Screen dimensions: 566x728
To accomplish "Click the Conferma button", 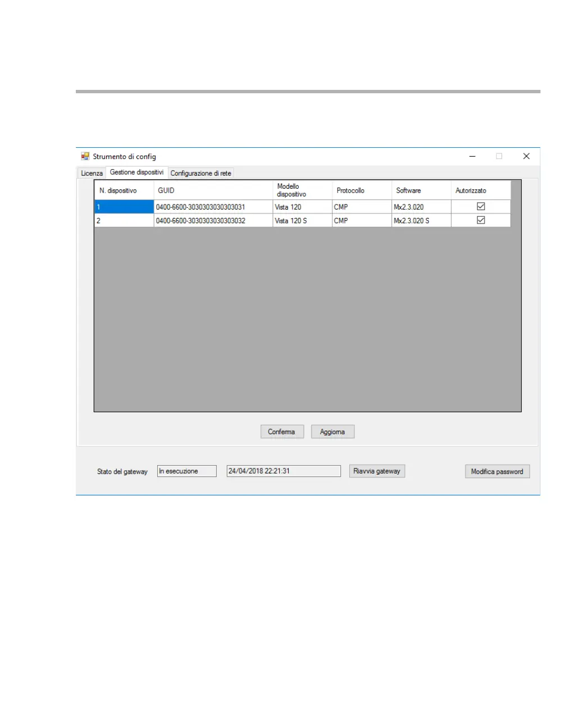I will click(282, 431).
